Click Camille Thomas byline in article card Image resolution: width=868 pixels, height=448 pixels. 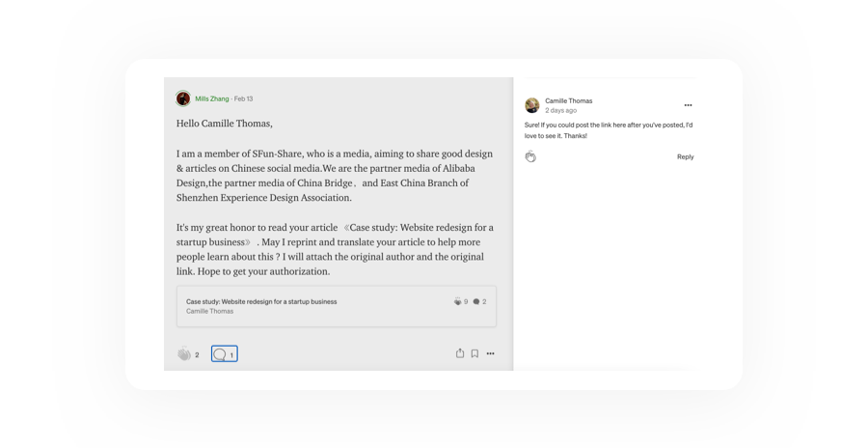pos(209,311)
